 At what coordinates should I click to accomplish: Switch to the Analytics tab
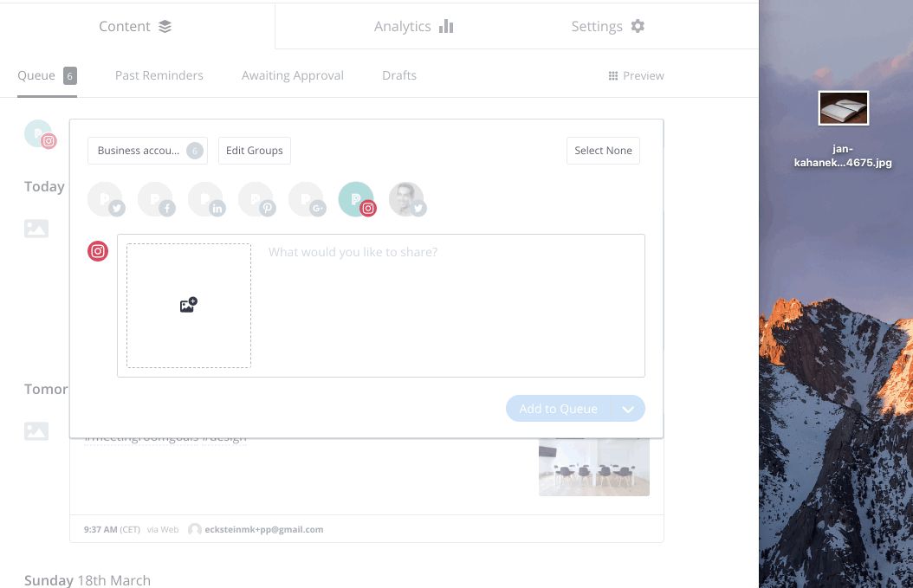point(413,27)
